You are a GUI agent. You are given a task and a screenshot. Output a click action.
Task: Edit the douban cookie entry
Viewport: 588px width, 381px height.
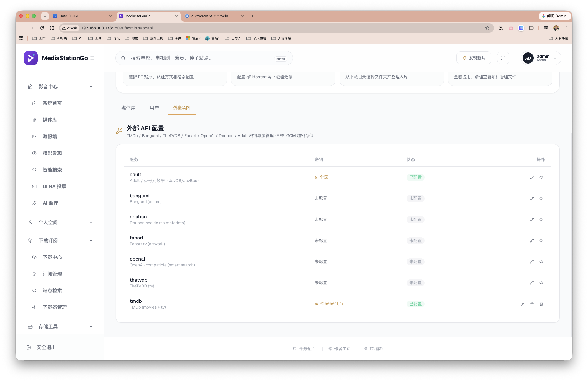tap(532, 219)
